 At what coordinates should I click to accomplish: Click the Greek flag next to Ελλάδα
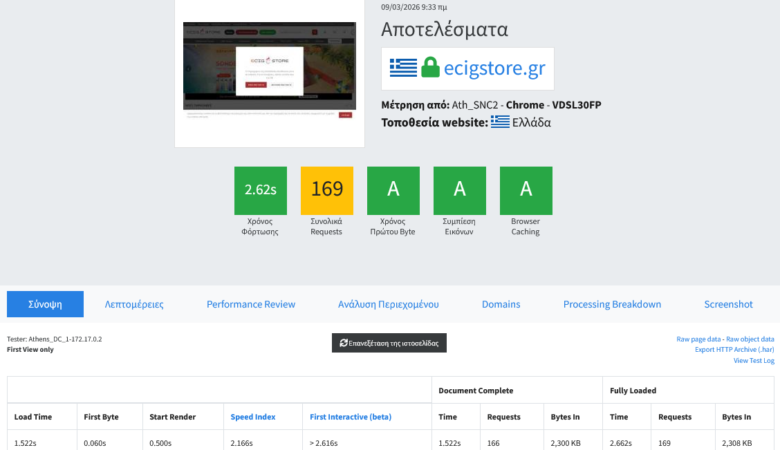[500, 122]
